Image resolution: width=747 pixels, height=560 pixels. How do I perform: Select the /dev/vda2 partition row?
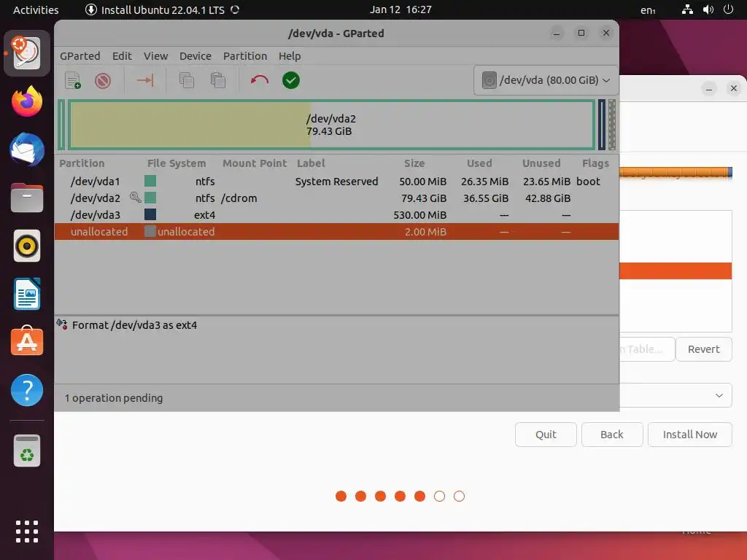tap(336, 198)
